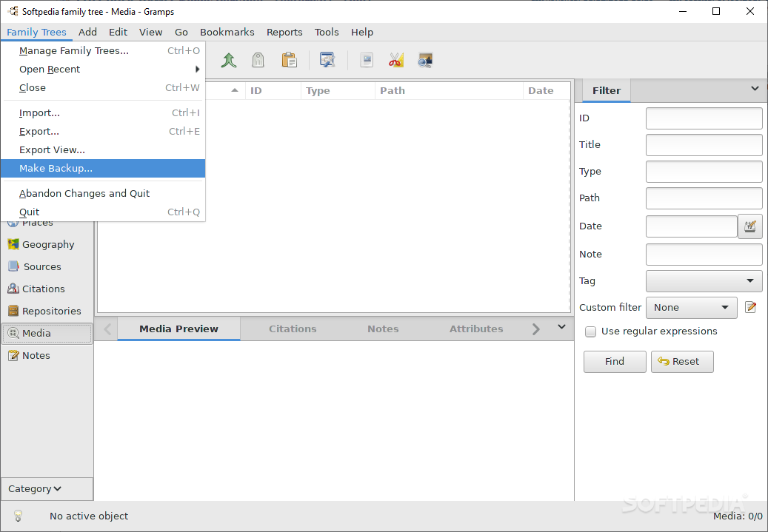Sort the list by the Type column

338,90
